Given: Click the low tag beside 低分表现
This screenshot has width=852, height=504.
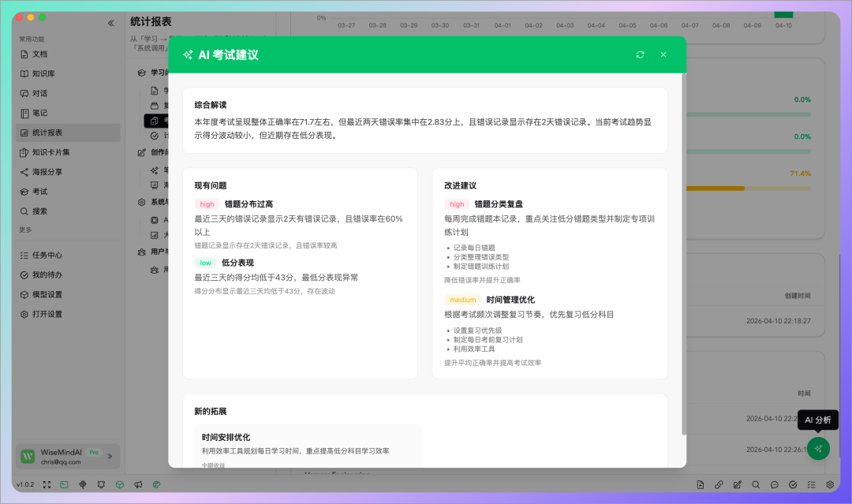Looking at the screenshot, I should [x=205, y=263].
